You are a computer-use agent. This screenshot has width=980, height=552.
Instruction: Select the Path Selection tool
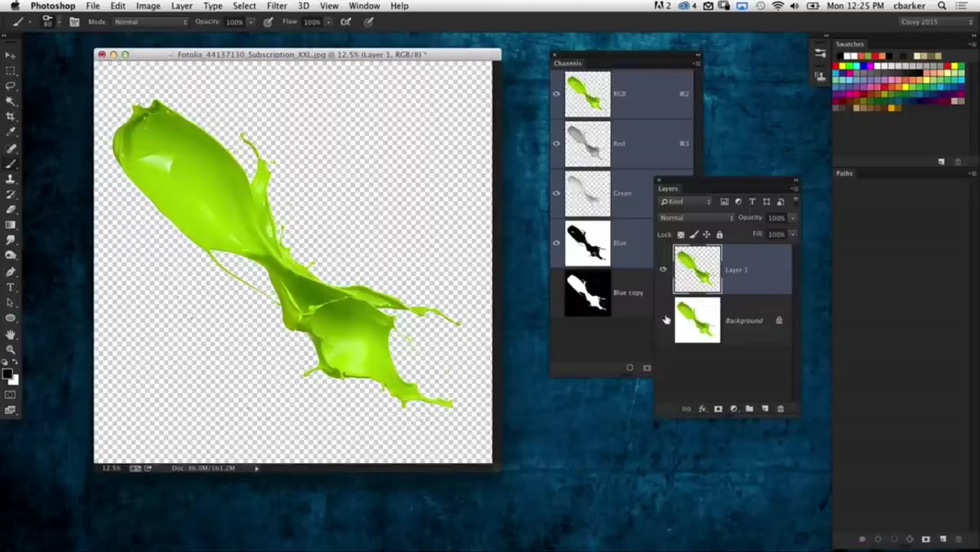coord(11,303)
